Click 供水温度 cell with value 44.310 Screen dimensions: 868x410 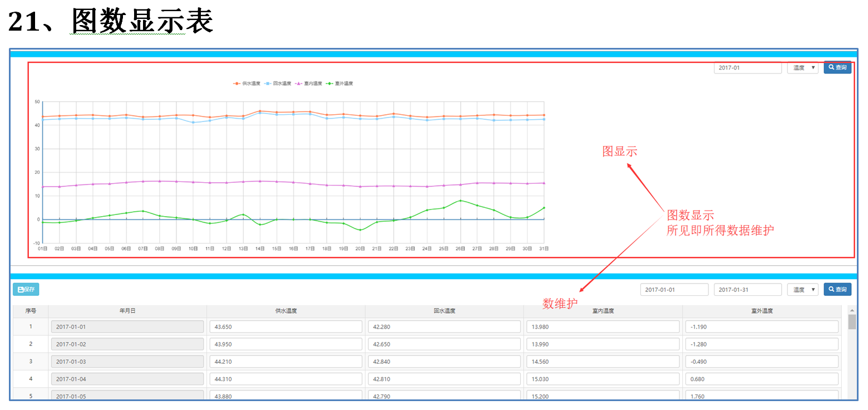[x=286, y=379]
